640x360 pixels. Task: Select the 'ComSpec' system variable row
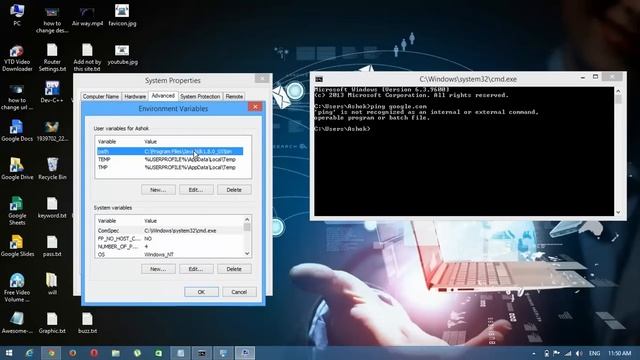tap(170, 231)
